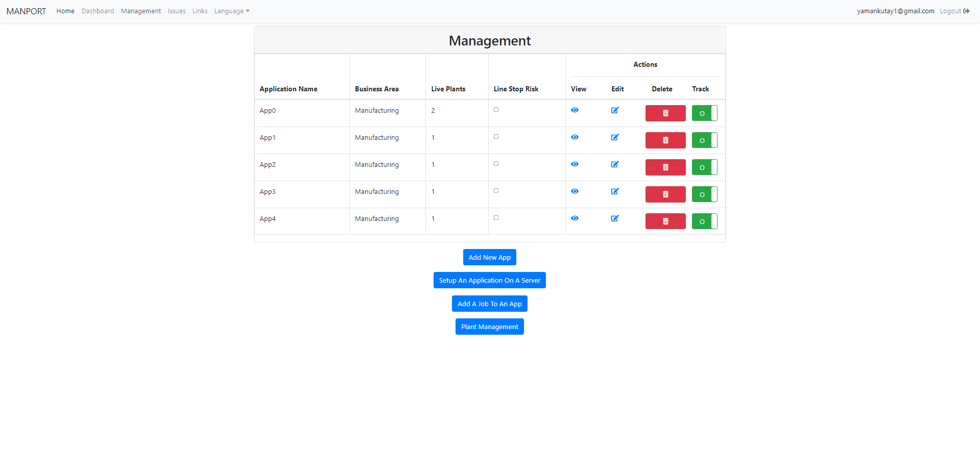Select the eye view icon for App2
980x474 pixels.
tap(575, 164)
